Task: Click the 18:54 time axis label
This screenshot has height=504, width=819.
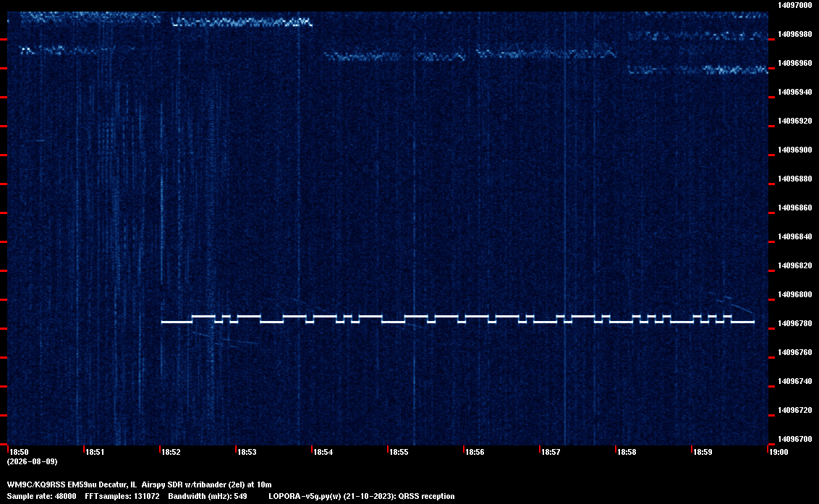Action: pyautogui.click(x=323, y=452)
